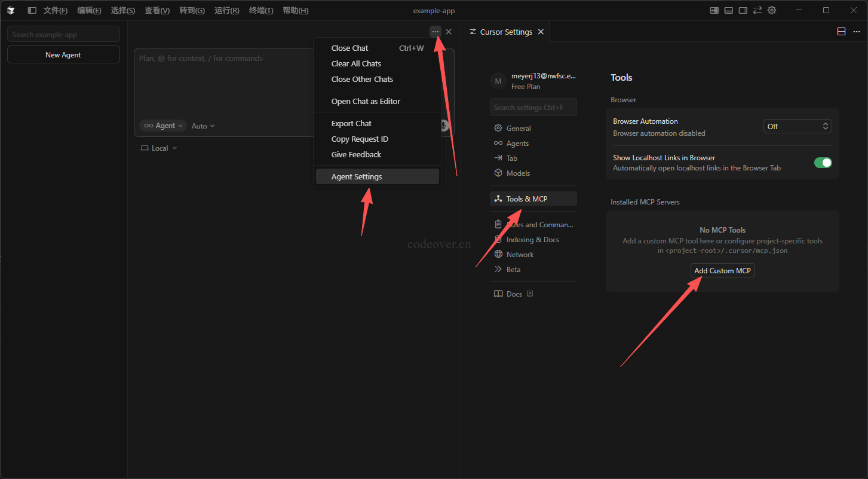Open the Browser Automation Off dropdown
Viewport: 868px width, 479px height.
(x=798, y=126)
